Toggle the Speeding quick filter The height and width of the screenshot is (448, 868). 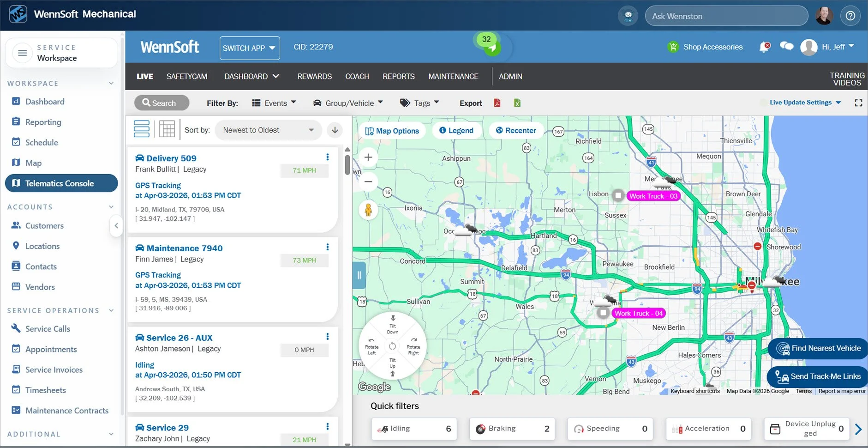click(611, 429)
